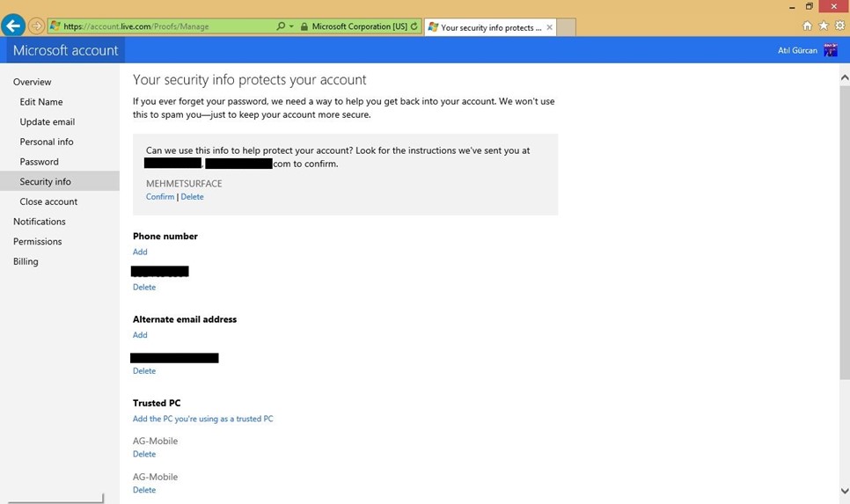This screenshot has width=850, height=504.
Task: Click the address bar URL field
Action: point(161,26)
